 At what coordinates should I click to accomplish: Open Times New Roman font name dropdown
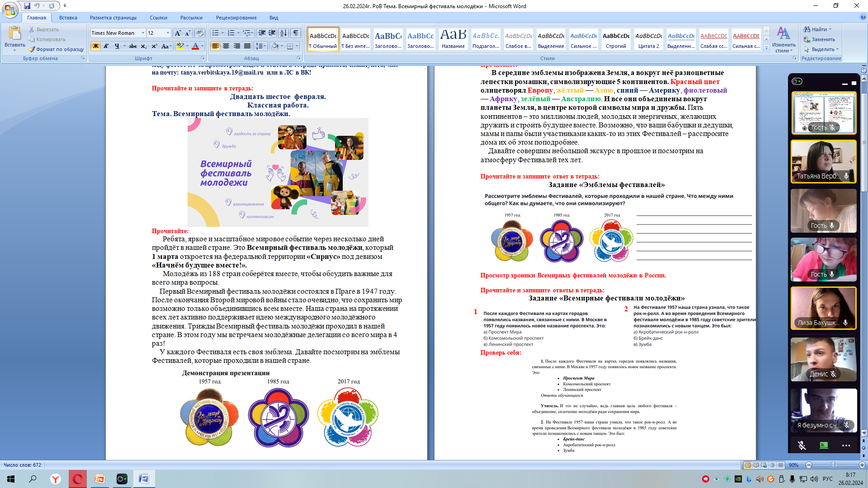point(143,33)
